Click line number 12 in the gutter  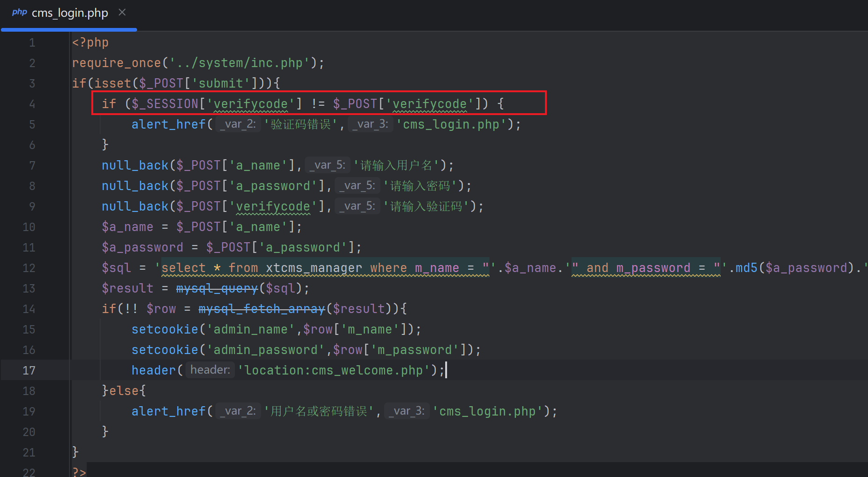[29, 268]
